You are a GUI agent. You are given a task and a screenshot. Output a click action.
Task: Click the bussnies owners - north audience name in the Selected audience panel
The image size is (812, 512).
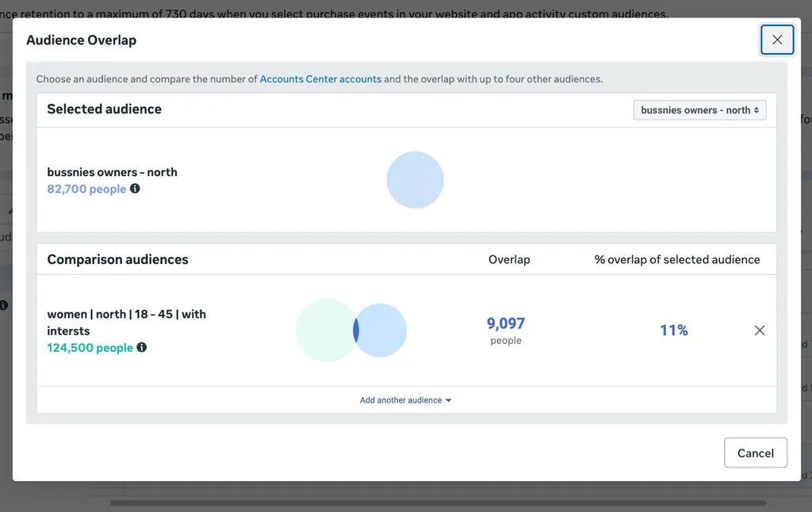coord(112,173)
